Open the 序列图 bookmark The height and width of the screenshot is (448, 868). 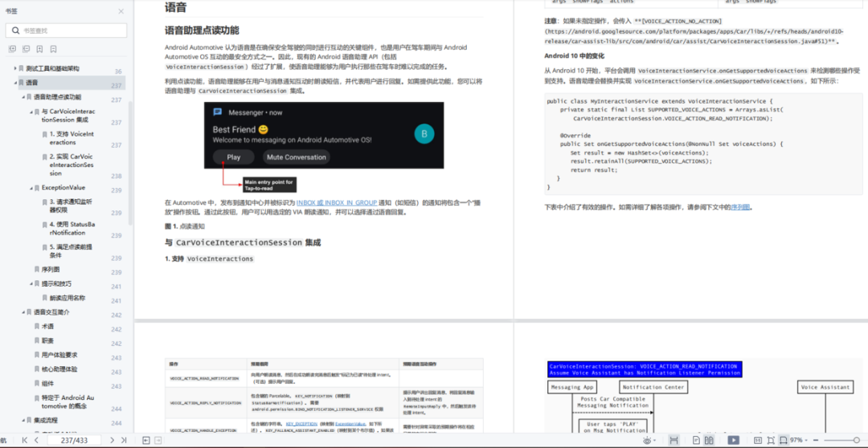(x=51, y=269)
